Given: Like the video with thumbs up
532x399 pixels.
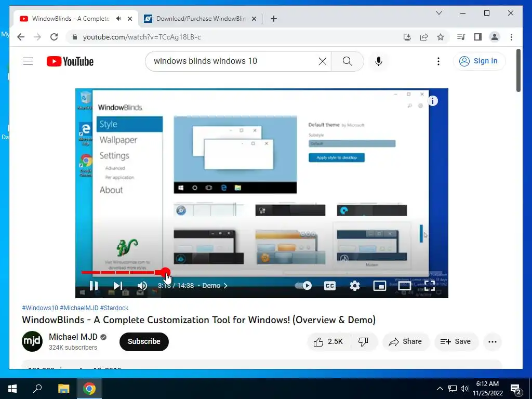Looking at the screenshot, I should (328, 342).
